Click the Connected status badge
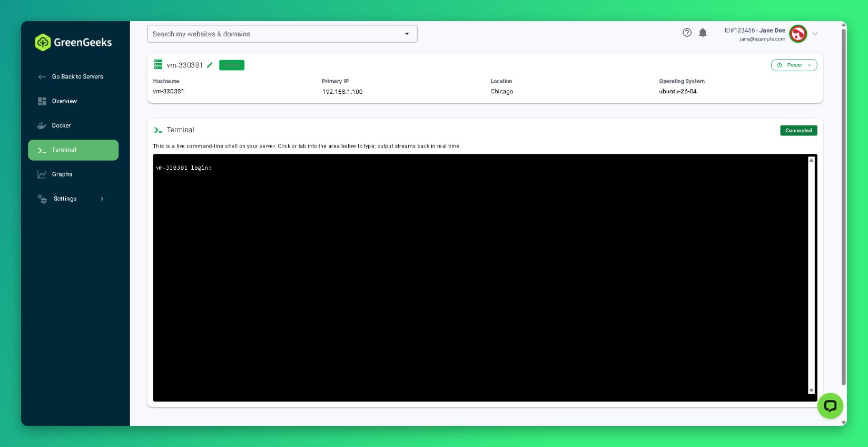Image resolution: width=868 pixels, height=447 pixels. click(x=798, y=131)
